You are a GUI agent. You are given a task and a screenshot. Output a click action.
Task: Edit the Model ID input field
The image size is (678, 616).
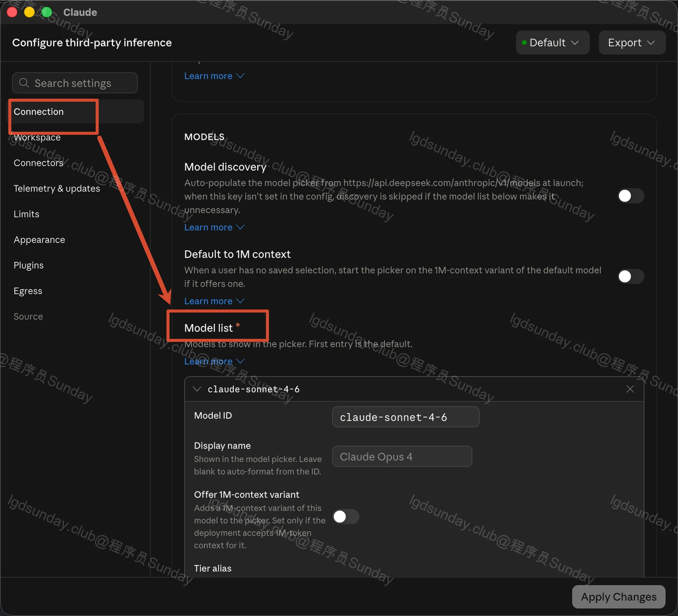(x=406, y=417)
